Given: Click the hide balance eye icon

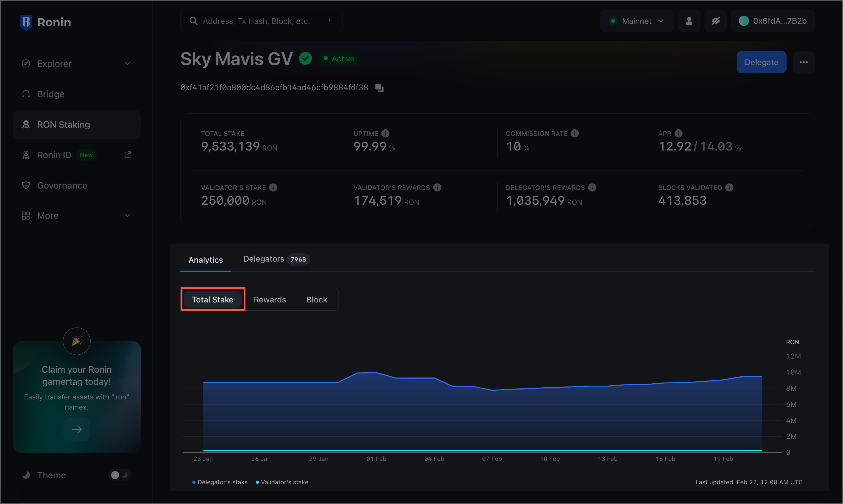Looking at the screenshot, I should click(x=715, y=21).
